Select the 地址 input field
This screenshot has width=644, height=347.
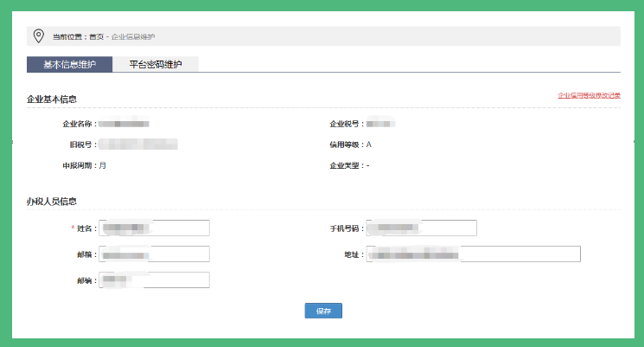473,254
